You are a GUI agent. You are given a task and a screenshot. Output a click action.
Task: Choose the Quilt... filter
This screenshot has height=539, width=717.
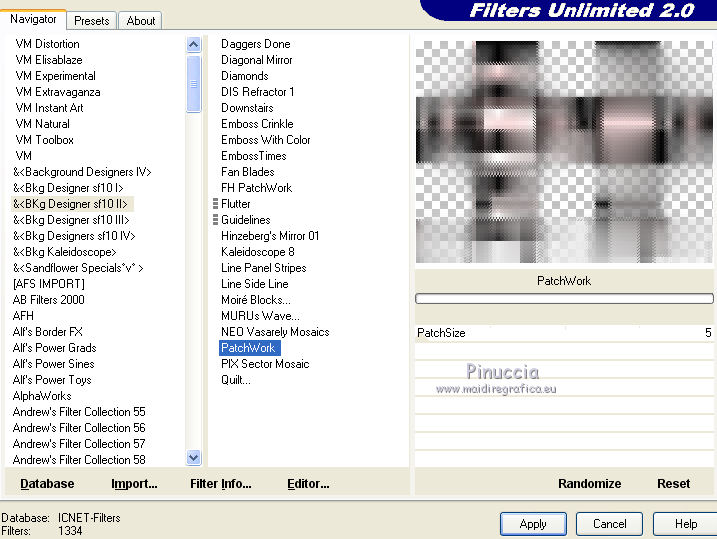click(x=236, y=380)
